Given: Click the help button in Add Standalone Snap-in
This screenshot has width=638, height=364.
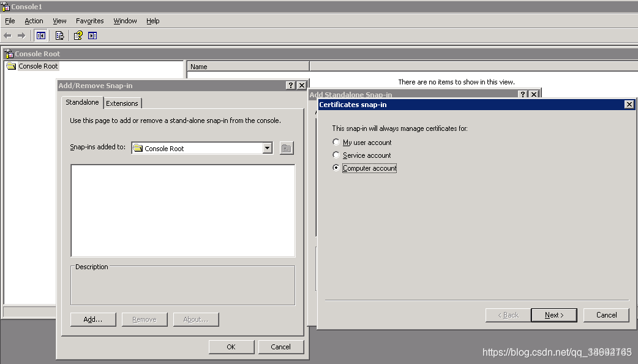Looking at the screenshot, I should point(524,94).
